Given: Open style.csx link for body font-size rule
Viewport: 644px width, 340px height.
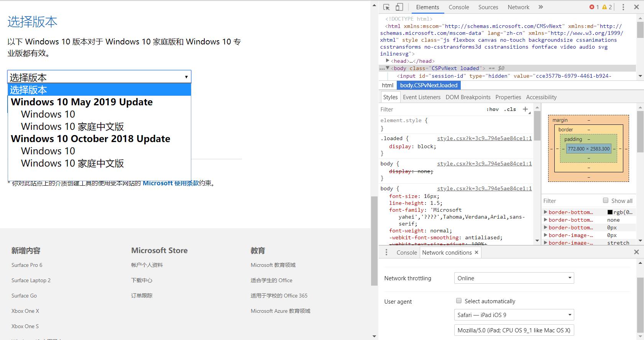Looking at the screenshot, I should (x=484, y=188).
